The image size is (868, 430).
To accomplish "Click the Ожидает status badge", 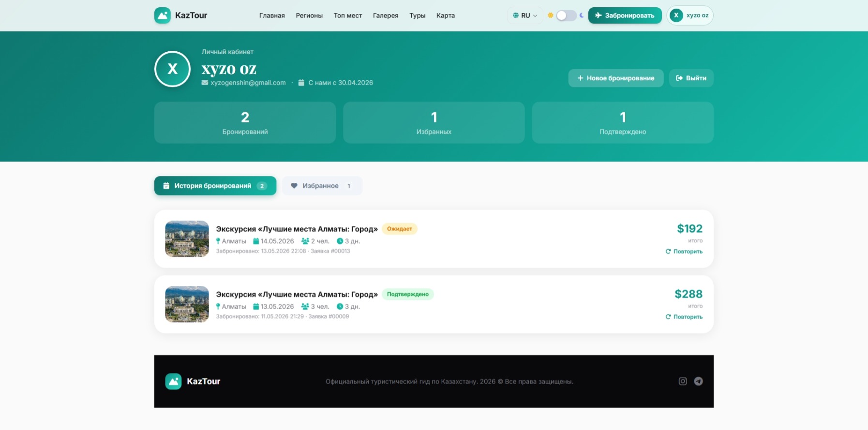I will 400,229.
